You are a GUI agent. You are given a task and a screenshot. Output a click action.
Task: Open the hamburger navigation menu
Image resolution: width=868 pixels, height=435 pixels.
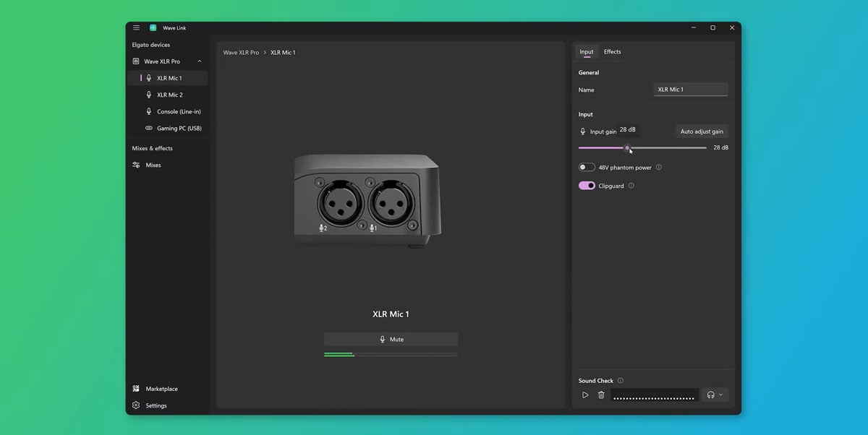point(136,27)
